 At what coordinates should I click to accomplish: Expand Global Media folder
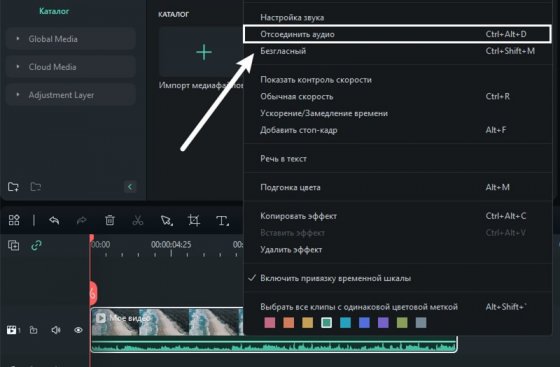(71, 39)
